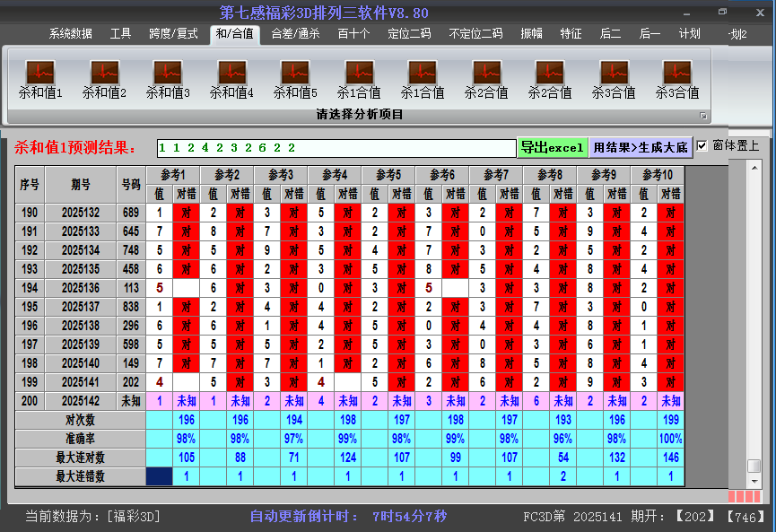Open the 特征 tab
The height and width of the screenshot is (532, 776).
(571, 34)
